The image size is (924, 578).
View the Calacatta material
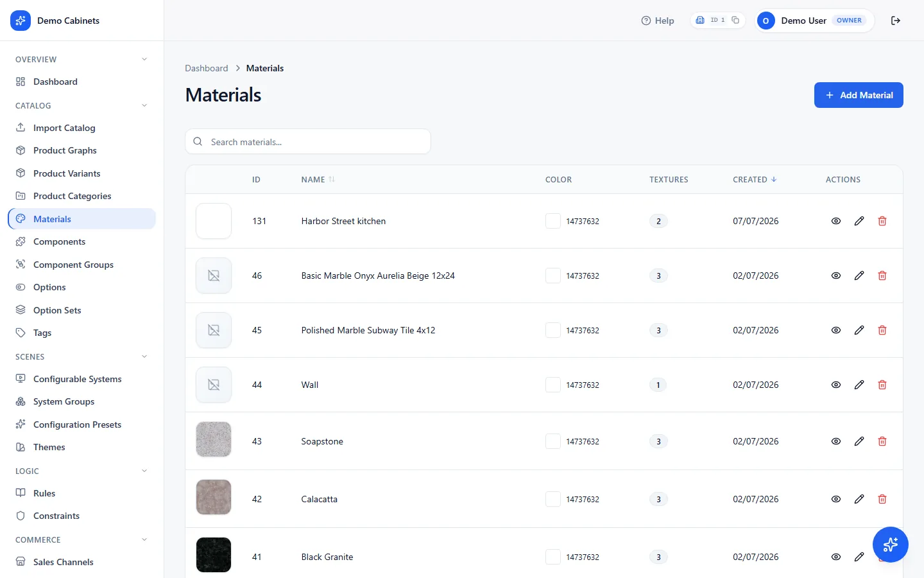click(836, 499)
